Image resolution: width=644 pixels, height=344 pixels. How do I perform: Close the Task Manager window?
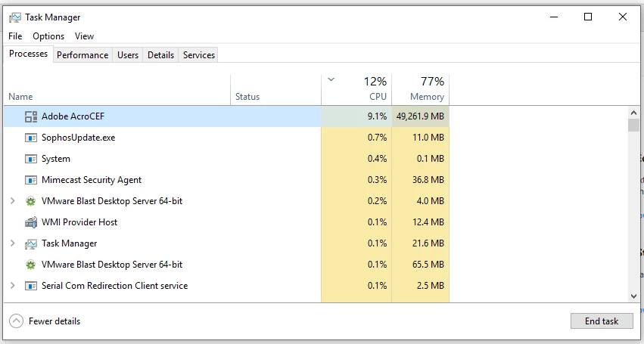[x=623, y=17]
